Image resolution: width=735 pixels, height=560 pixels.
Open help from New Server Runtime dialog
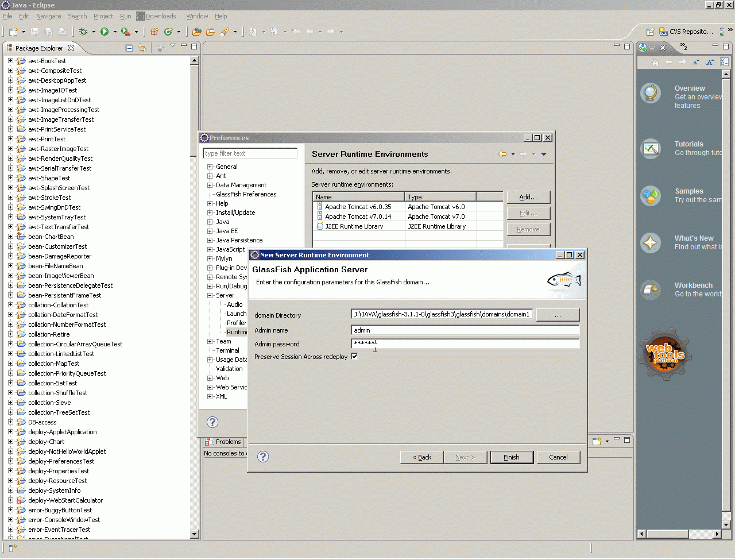coord(263,457)
